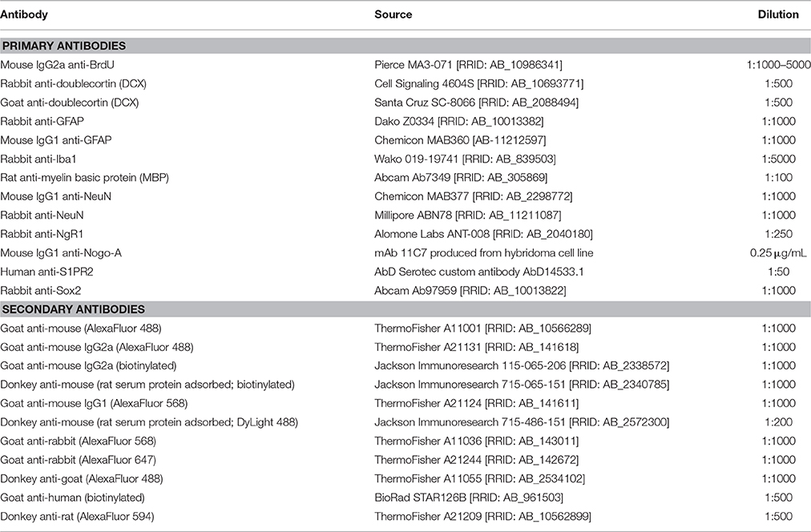Select Goat anti-mouse IgG2a (biotinylated) cell
This screenshot has height=532, width=811.
tap(88, 365)
